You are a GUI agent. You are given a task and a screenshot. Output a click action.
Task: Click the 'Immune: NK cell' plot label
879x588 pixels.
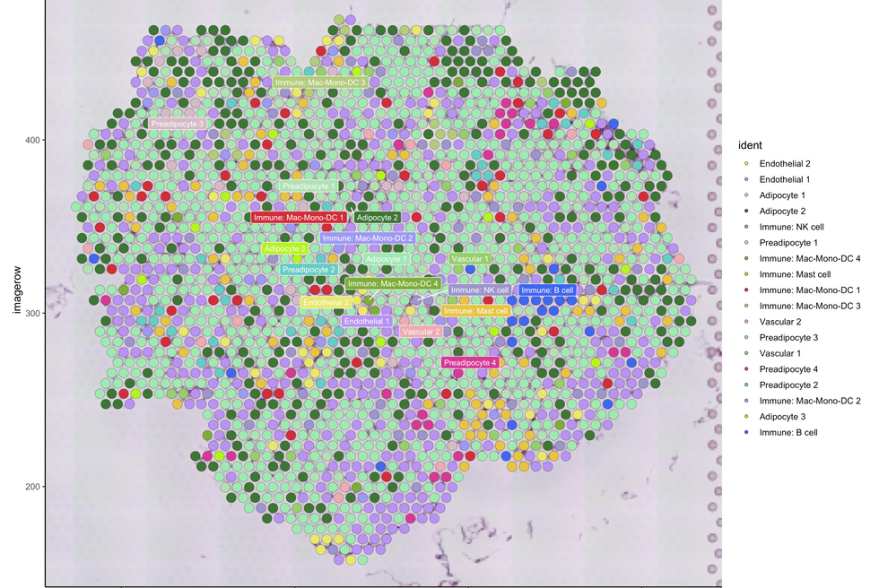pyautogui.click(x=480, y=290)
